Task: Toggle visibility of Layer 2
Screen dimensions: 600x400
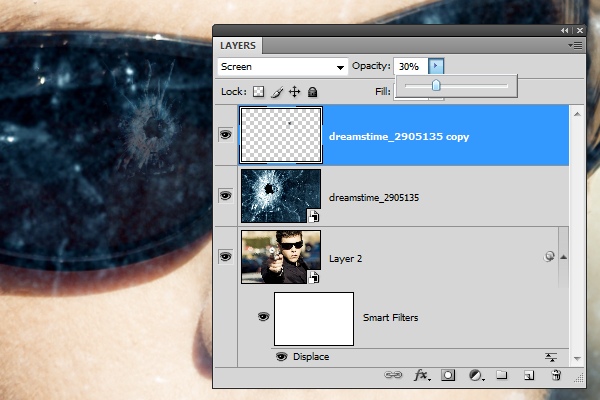Action: point(226,257)
